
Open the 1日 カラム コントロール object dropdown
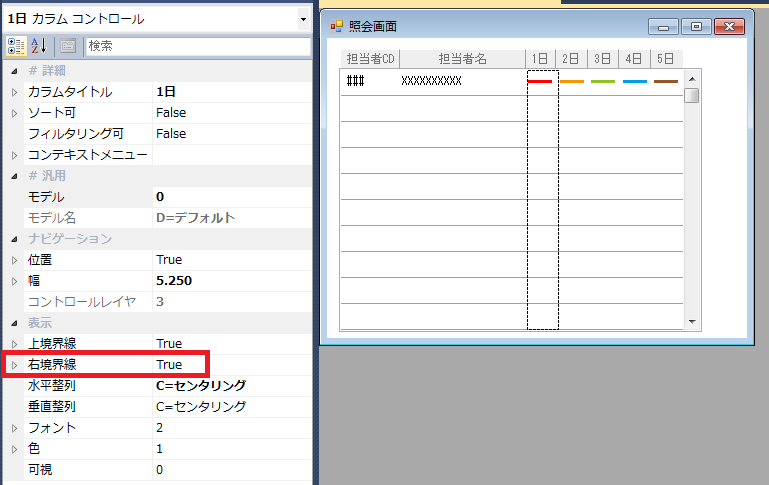click(x=303, y=19)
